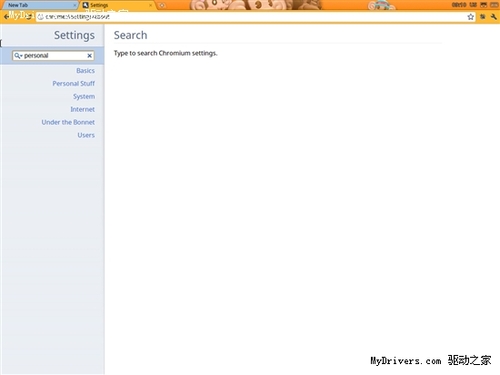
Task: Click the battery indicator in top bar
Action: [x=494, y=5]
